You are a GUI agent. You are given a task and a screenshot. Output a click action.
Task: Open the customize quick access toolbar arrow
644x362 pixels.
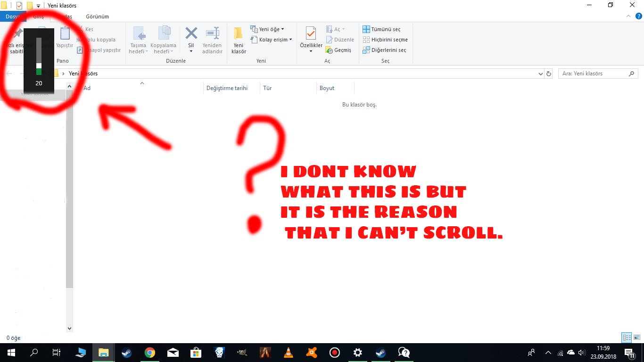pyautogui.click(x=38, y=6)
